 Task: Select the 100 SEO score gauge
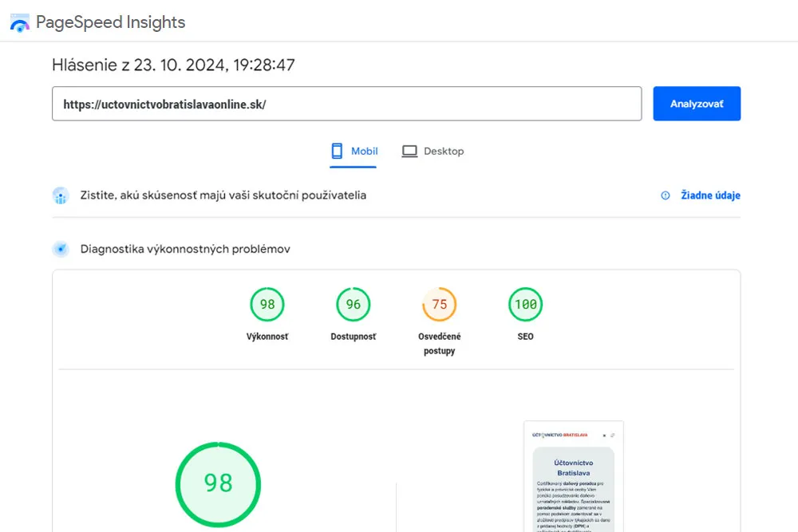tap(525, 304)
